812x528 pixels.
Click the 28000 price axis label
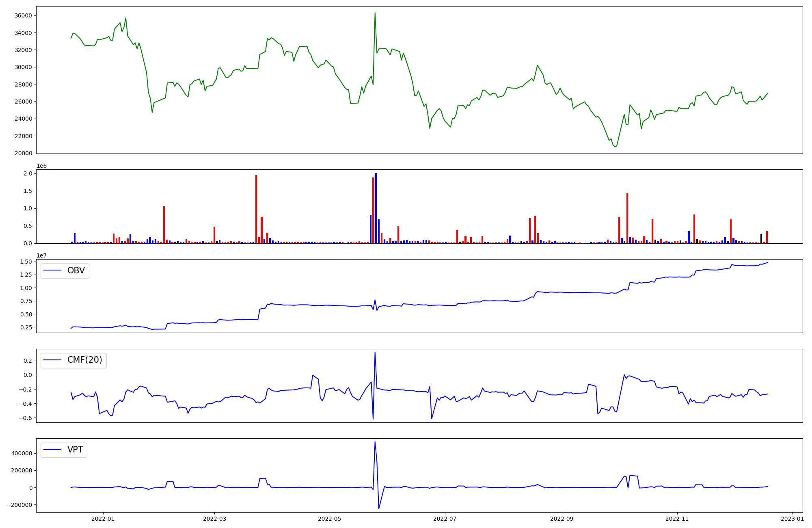[x=23, y=84]
